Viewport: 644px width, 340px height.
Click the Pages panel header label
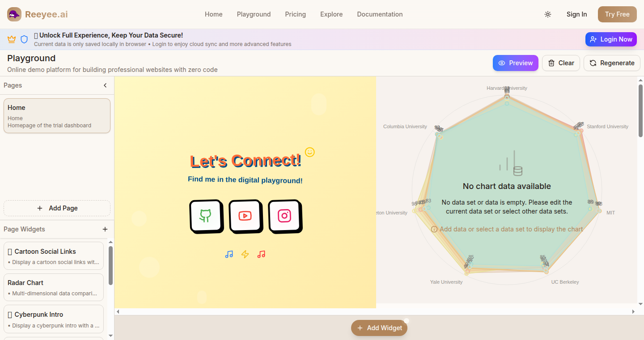(x=13, y=85)
